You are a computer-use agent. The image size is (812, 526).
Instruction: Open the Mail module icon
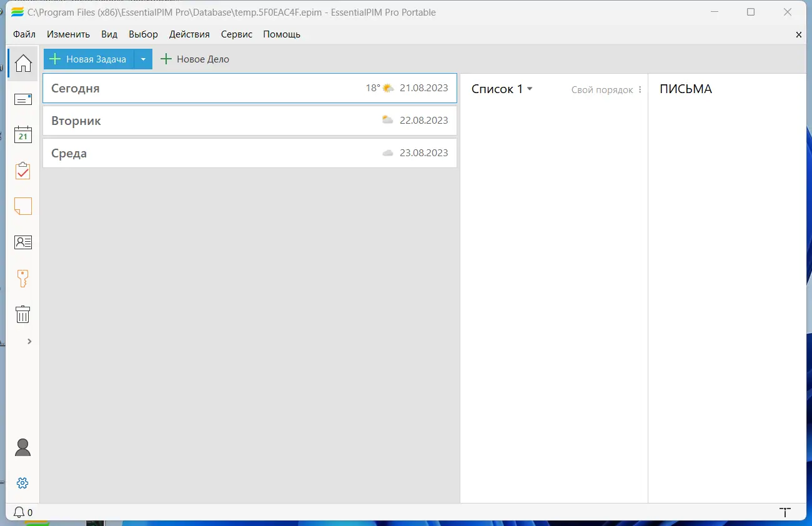pyautogui.click(x=22, y=99)
